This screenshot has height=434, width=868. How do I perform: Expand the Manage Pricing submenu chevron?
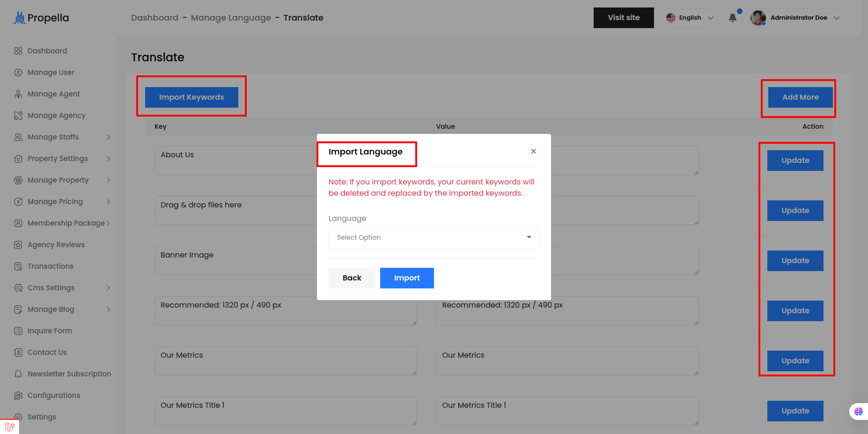[108, 202]
